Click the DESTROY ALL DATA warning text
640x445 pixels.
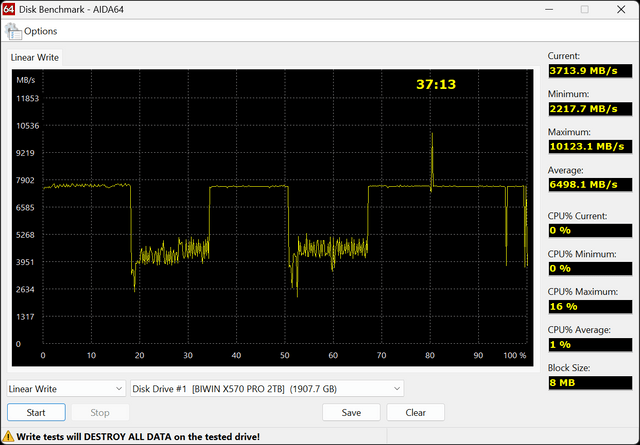pos(138,436)
